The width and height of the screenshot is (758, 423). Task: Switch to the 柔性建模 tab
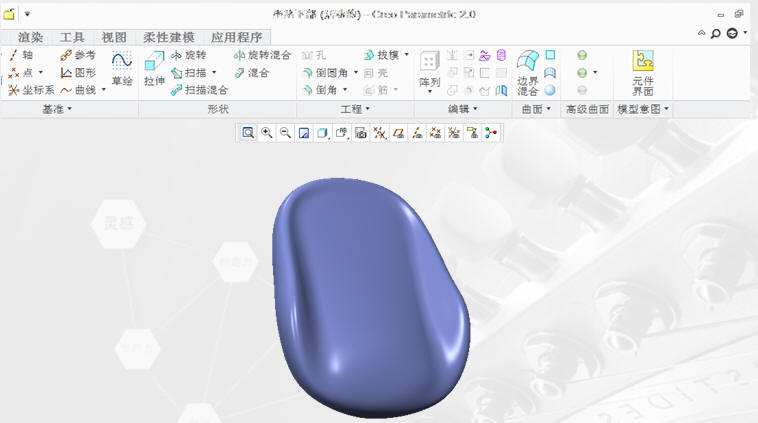point(169,37)
